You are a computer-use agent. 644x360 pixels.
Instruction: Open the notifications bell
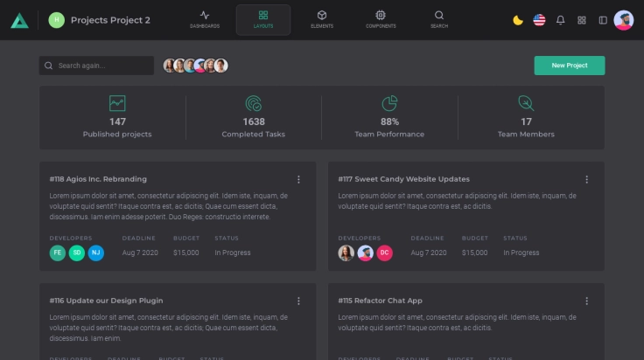pyautogui.click(x=560, y=20)
